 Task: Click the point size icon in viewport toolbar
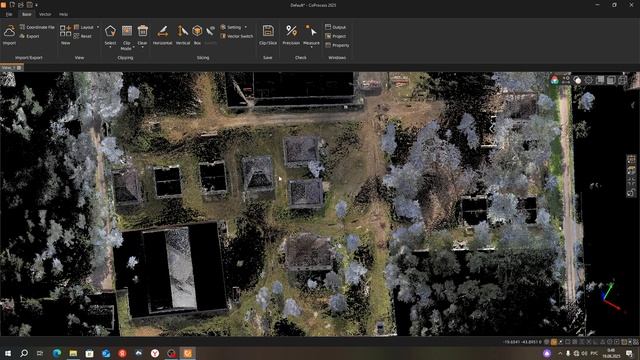[566, 80]
